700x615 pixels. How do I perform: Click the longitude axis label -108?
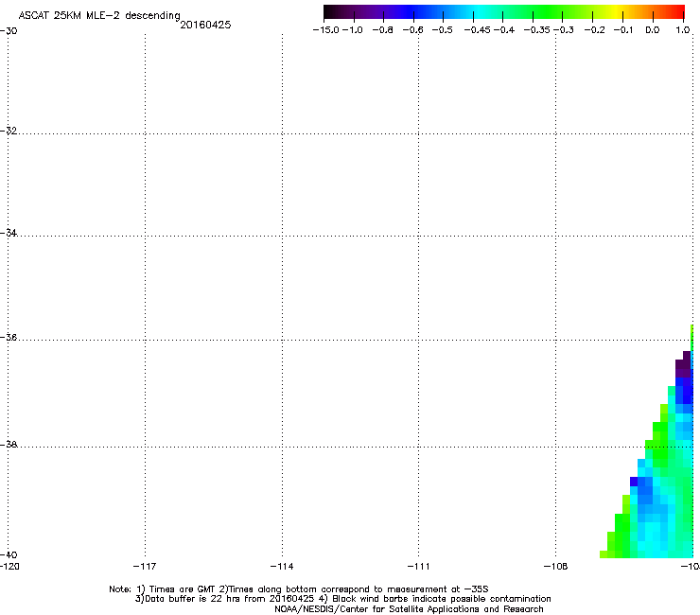[555, 567]
